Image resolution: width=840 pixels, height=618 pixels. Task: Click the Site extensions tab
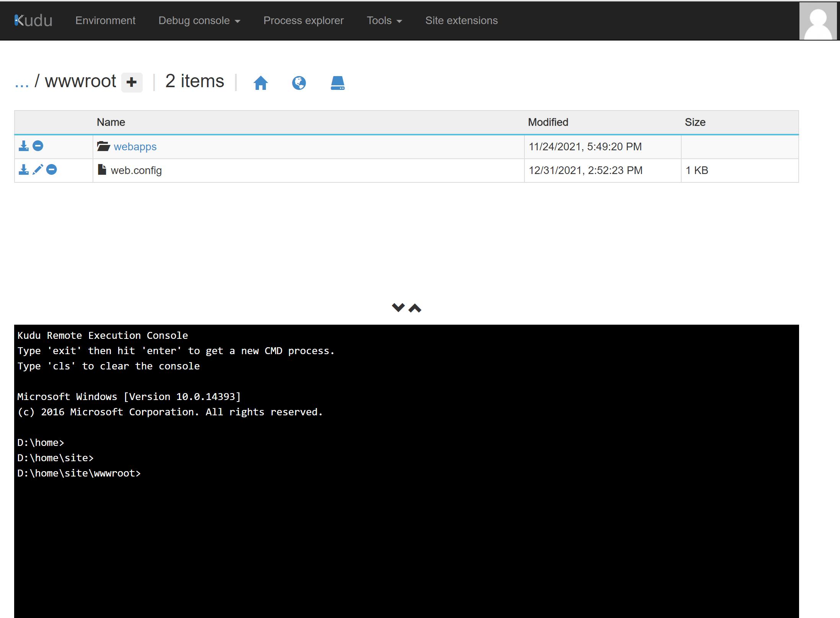(x=461, y=20)
